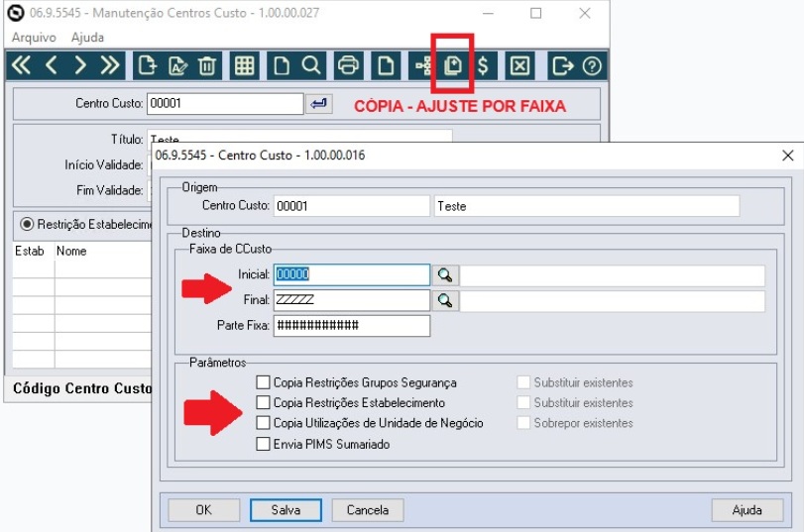The image size is (804, 532).
Task: Check Copia Restrições Estabelecimento
Action: point(263,402)
